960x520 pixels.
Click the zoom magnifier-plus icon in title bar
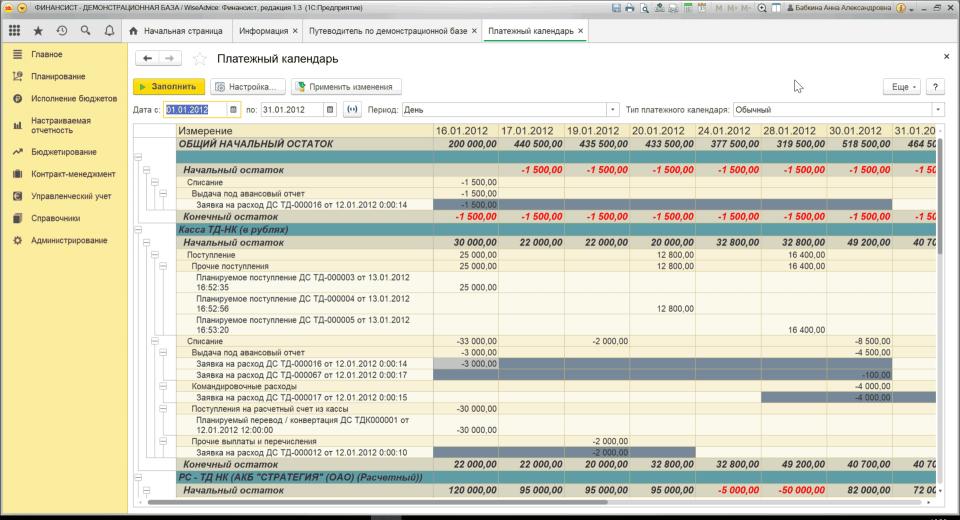click(762, 8)
